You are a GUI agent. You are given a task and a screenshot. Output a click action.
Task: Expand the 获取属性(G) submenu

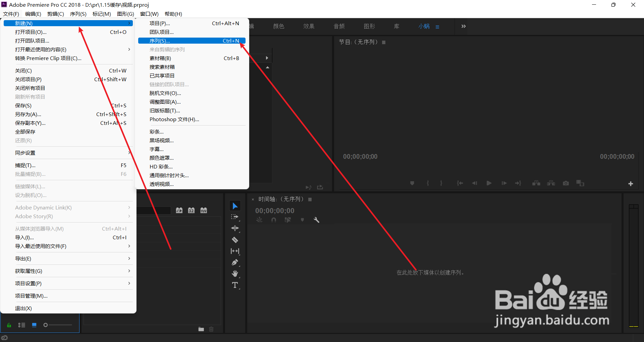tap(69, 271)
